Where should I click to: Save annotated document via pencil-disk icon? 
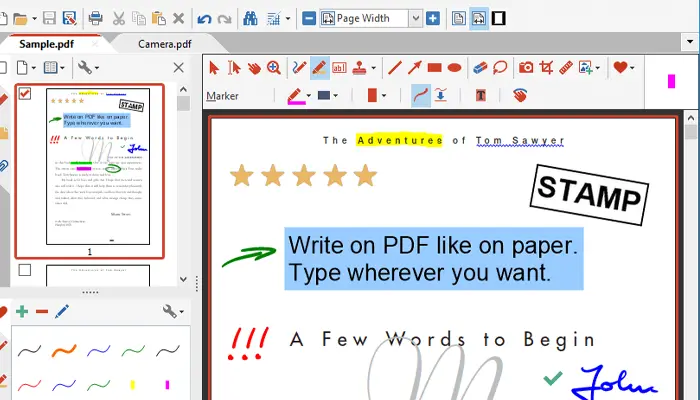69,19
